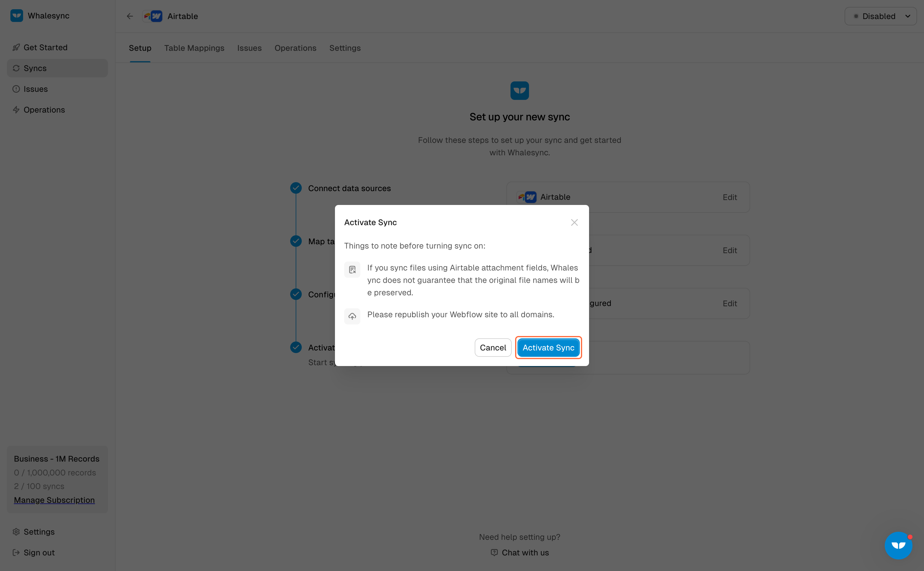Viewport: 924px width, 571px height.
Task: Open the Table Mappings tab
Action: [x=194, y=48]
